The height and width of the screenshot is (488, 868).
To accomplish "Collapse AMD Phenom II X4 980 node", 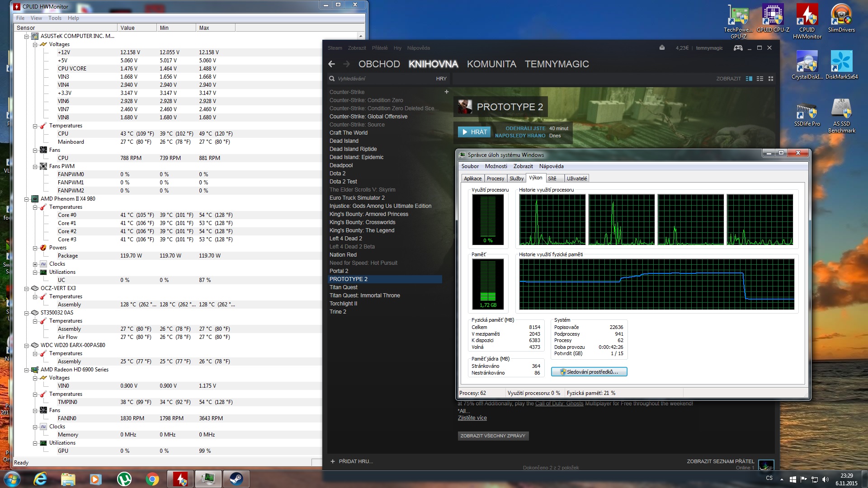I will [27, 199].
